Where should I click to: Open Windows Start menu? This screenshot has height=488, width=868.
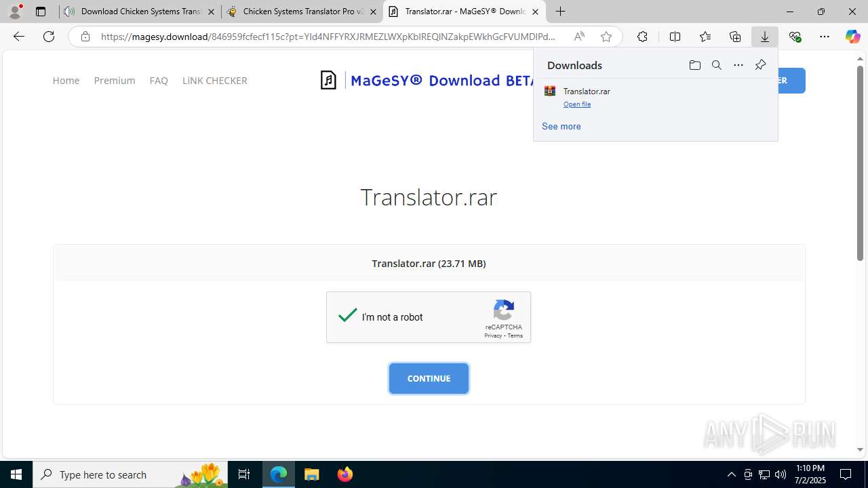click(16, 474)
